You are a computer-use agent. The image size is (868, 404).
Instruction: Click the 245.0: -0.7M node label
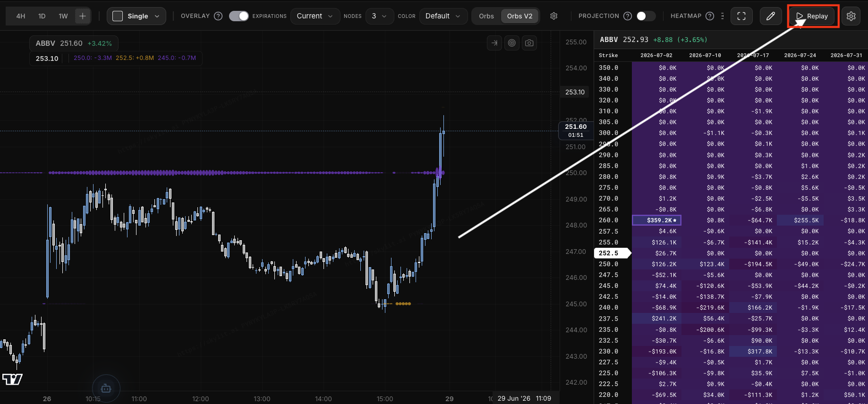177,58
